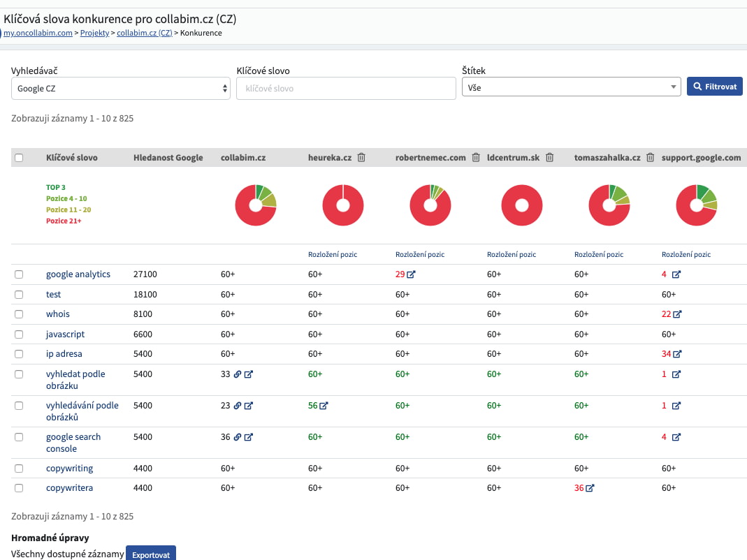Toggle select-all checkbox in table header
Screen dimensions: 747x560
[19, 158]
